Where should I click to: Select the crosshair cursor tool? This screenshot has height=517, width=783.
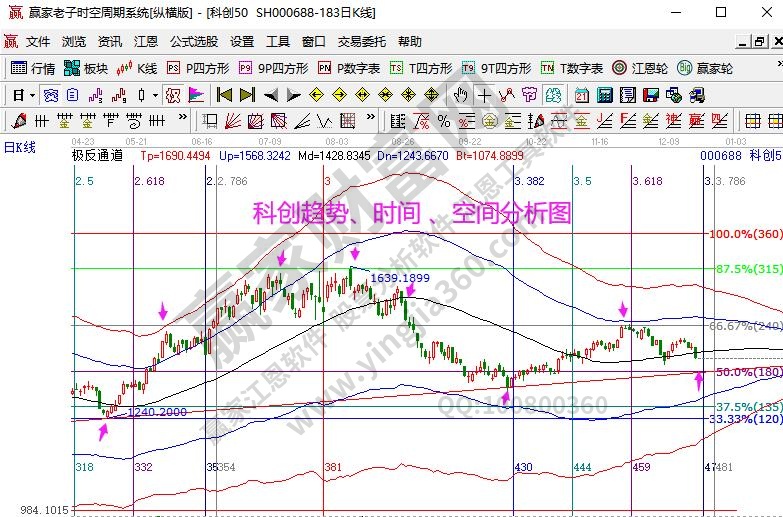(x=485, y=95)
